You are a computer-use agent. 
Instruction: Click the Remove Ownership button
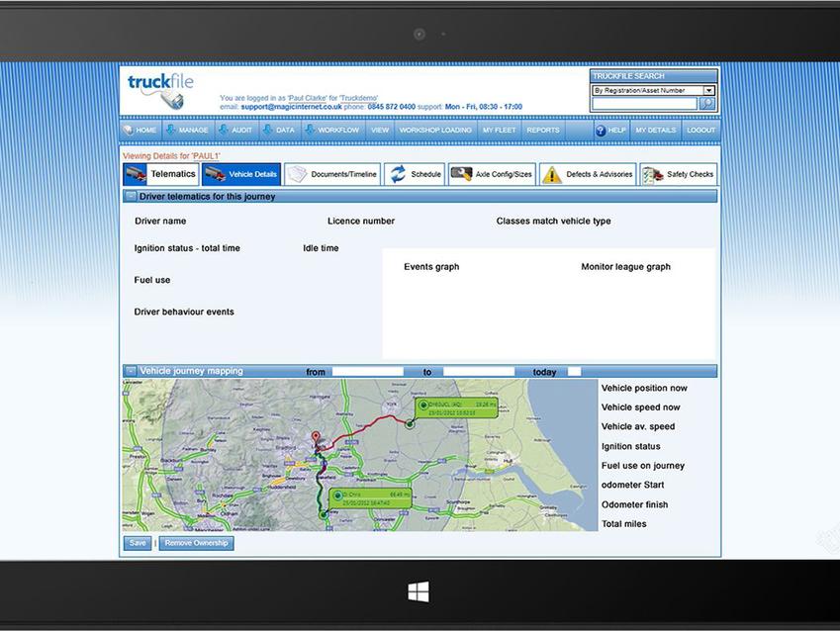click(196, 543)
